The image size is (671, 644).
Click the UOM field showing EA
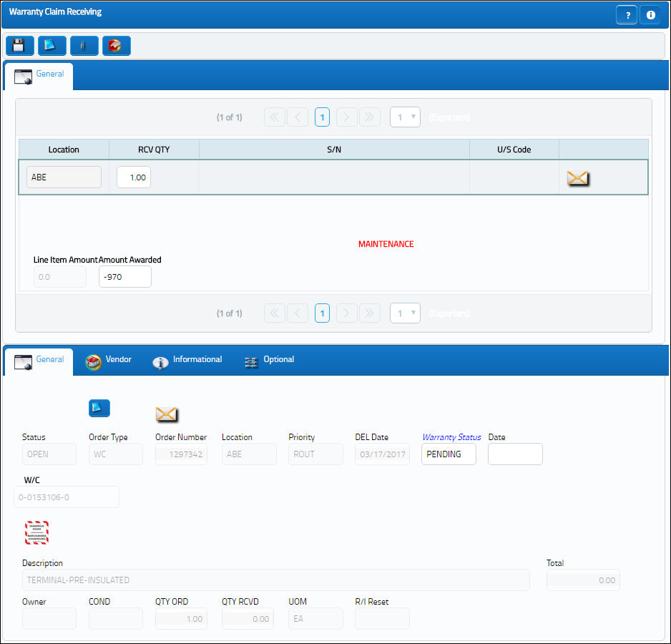pos(315,618)
